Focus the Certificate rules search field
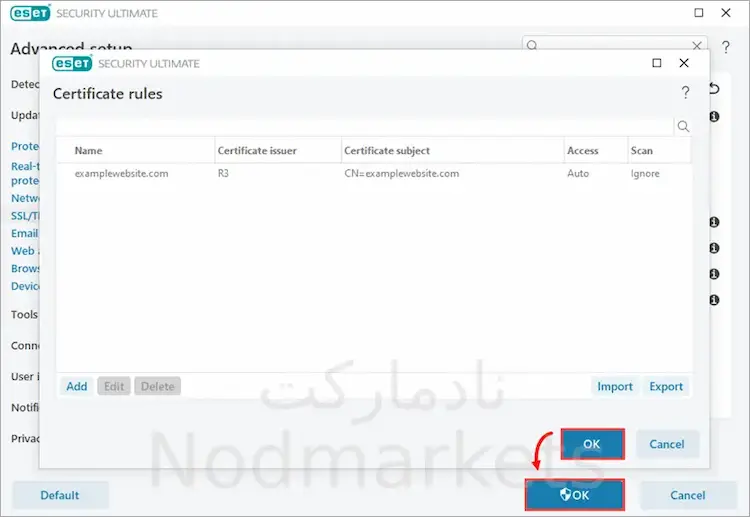This screenshot has height=517, width=750. point(365,126)
